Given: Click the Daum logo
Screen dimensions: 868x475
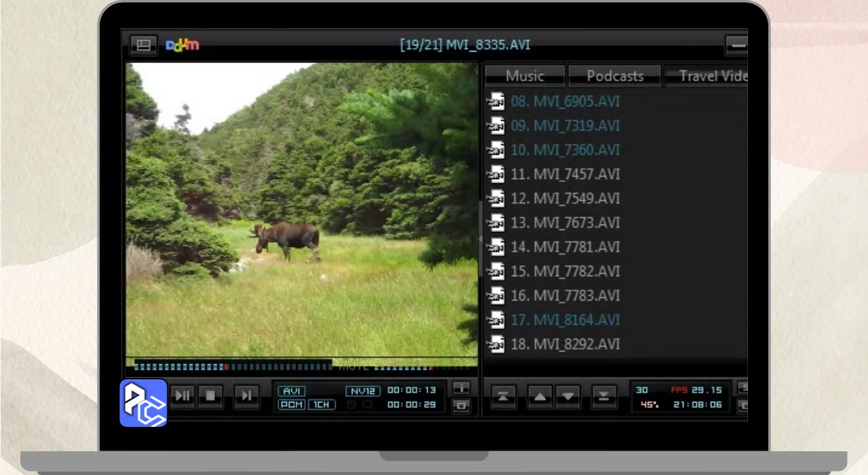Looking at the screenshot, I should click(182, 45).
